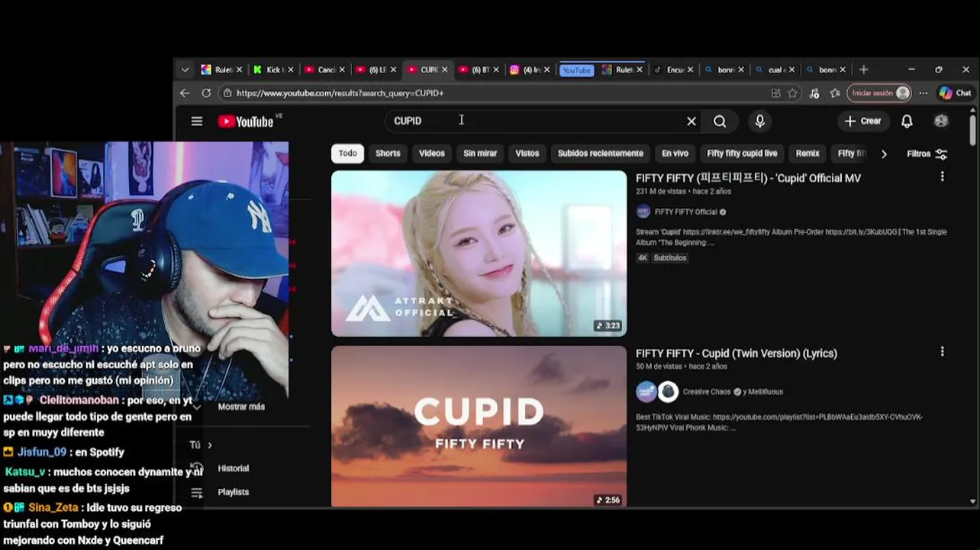Open the YouTube hamburger guide menu
The width and height of the screenshot is (980, 550).
point(197,121)
